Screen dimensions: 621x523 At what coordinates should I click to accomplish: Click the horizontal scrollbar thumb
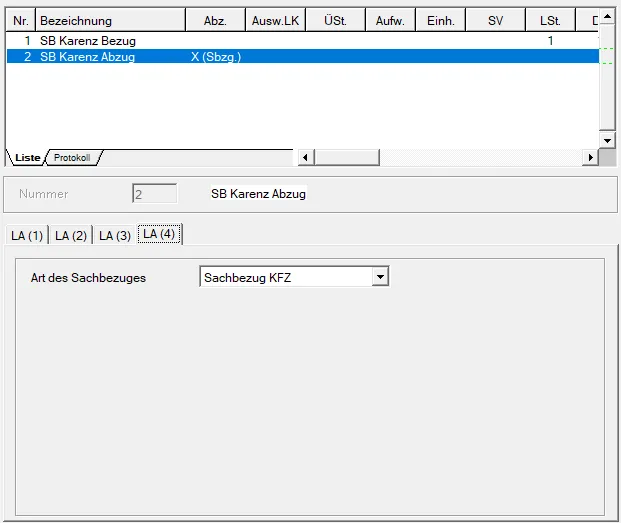pyautogui.click(x=347, y=158)
